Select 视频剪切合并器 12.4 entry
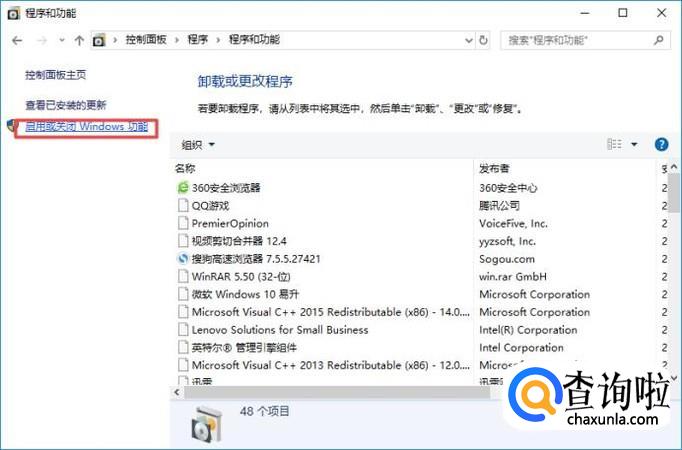682x450 pixels. pyautogui.click(x=239, y=241)
